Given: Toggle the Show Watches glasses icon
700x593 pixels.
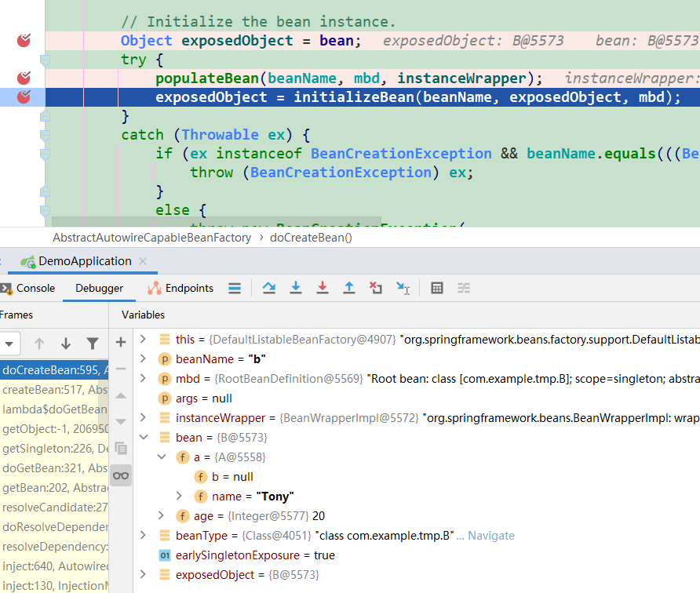Looking at the screenshot, I should coord(121,475).
